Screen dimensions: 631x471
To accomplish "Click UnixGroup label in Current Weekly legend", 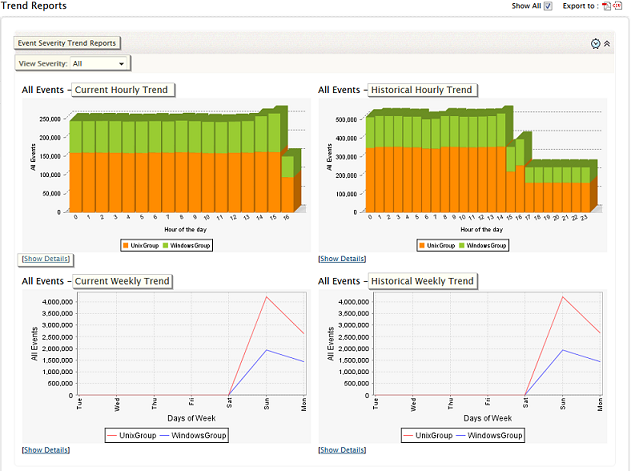I will [x=138, y=436].
